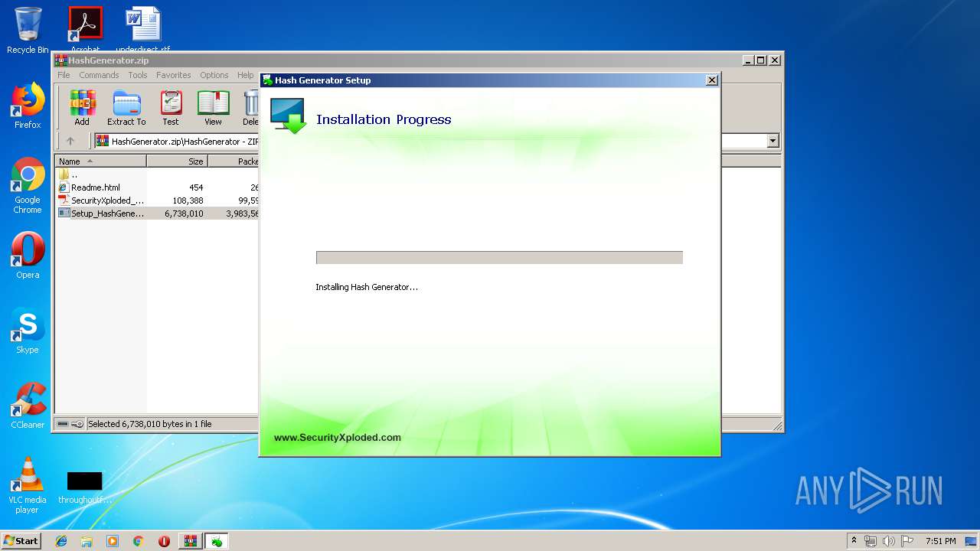Open the Commands menu

[99, 75]
